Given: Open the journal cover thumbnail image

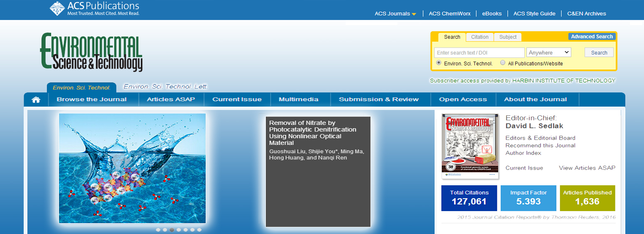Looking at the screenshot, I should tap(470, 146).
